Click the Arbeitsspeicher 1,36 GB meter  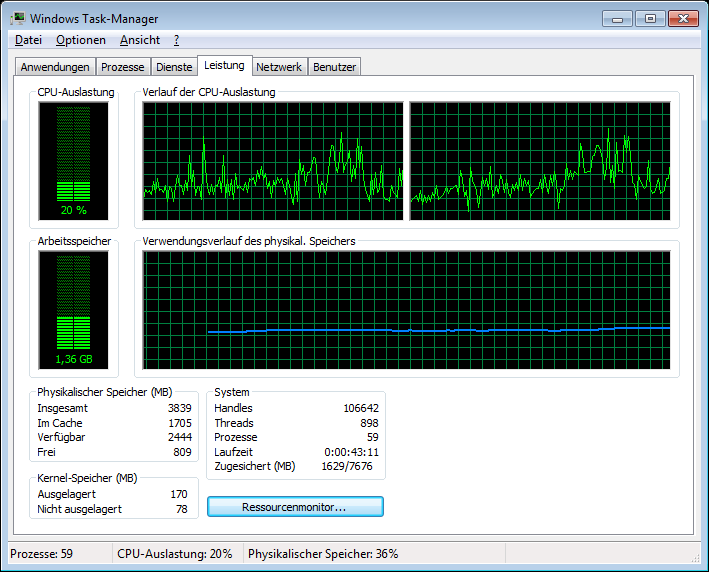73,310
